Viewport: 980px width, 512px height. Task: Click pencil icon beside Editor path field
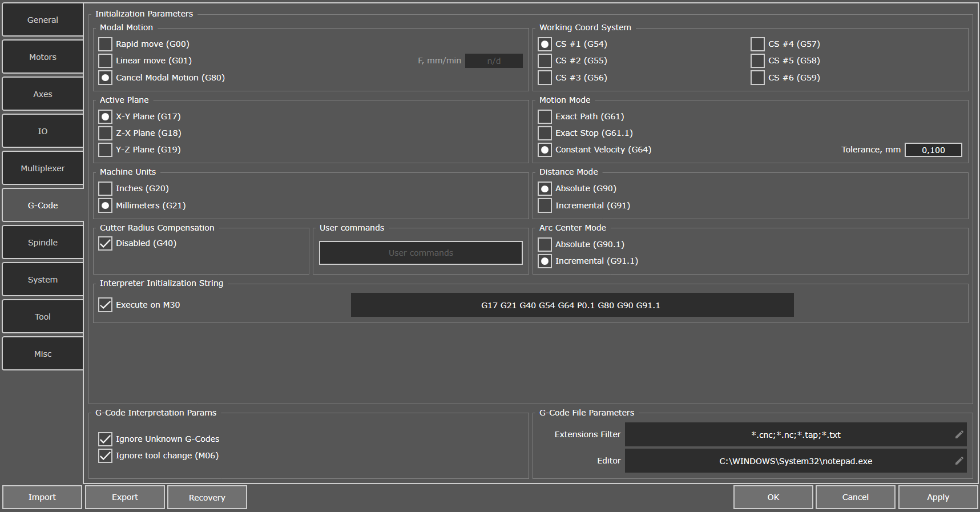click(x=959, y=461)
